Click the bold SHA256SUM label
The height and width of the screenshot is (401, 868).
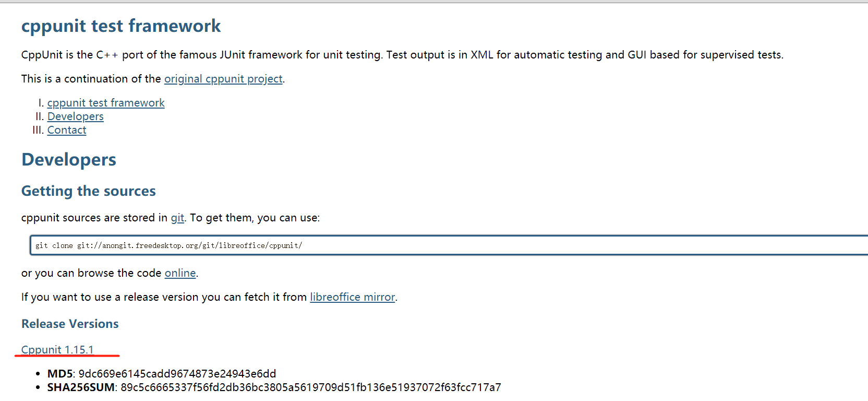point(81,387)
